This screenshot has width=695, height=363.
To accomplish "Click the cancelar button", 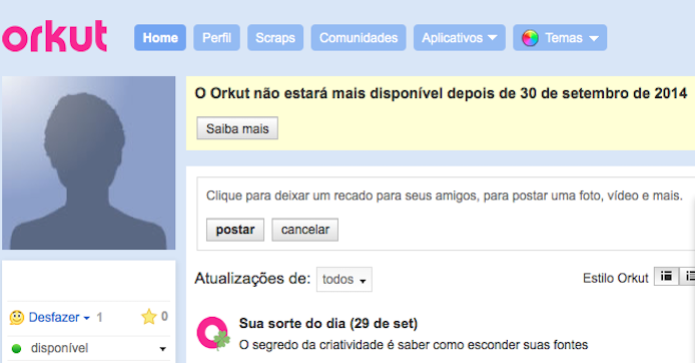I will click(305, 230).
